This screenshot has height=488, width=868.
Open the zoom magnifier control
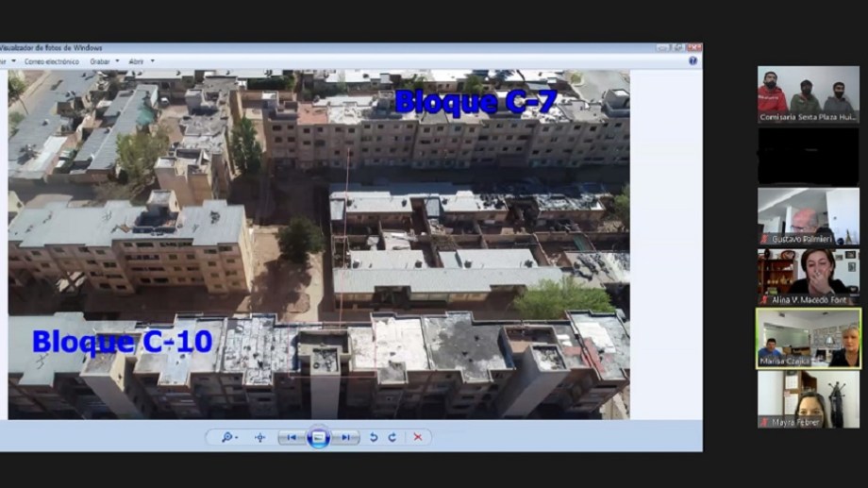point(226,438)
